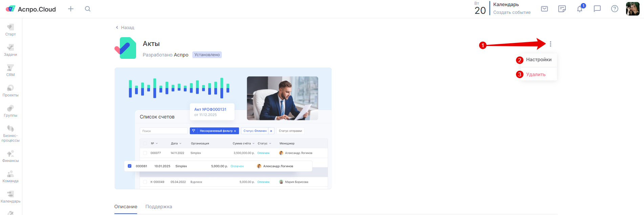Open the three-dot options menu

point(551,44)
